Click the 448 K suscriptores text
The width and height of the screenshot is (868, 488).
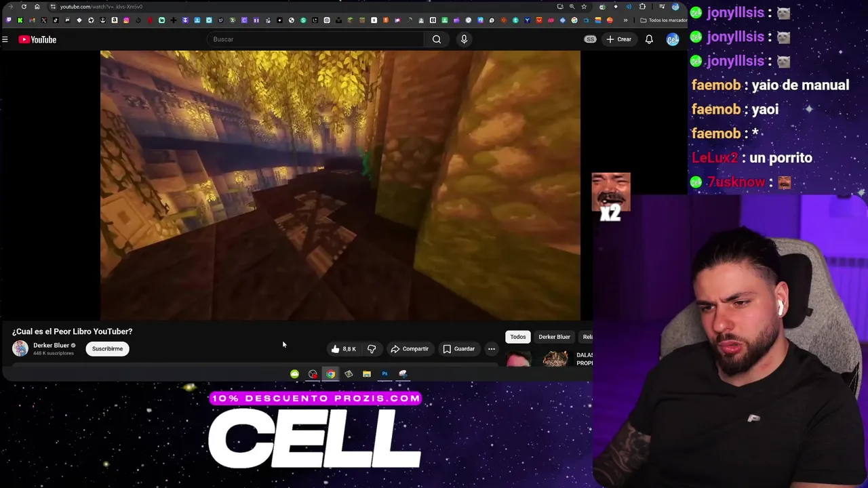pos(54,353)
